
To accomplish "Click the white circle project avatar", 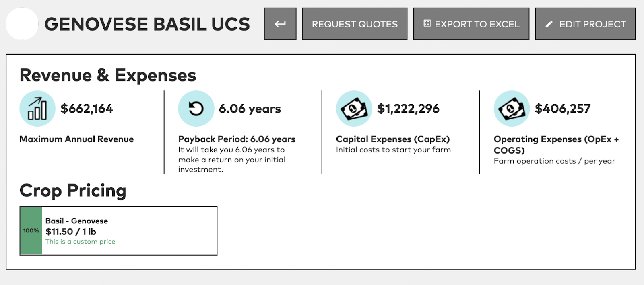I will point(22,24).
